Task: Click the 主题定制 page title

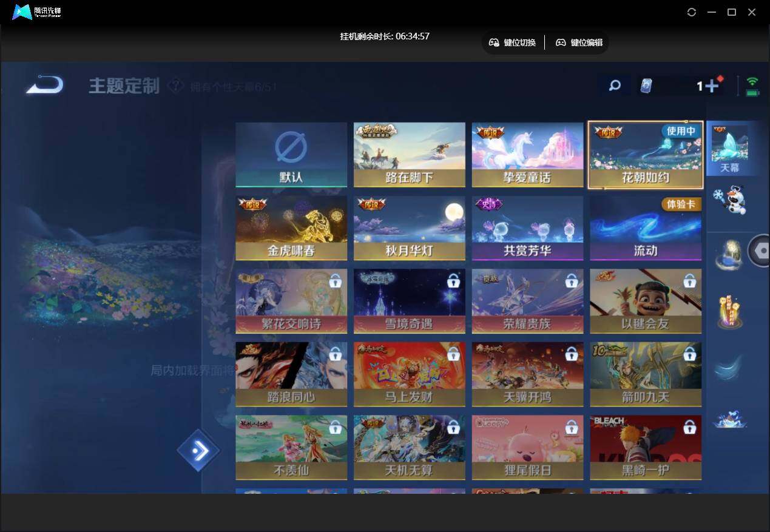Action: (124, 86)
